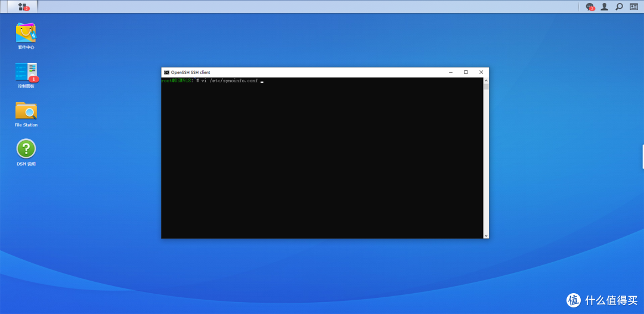Click the terminal scrollbar down arrow
644x314 pixels.
click(486, 235)
